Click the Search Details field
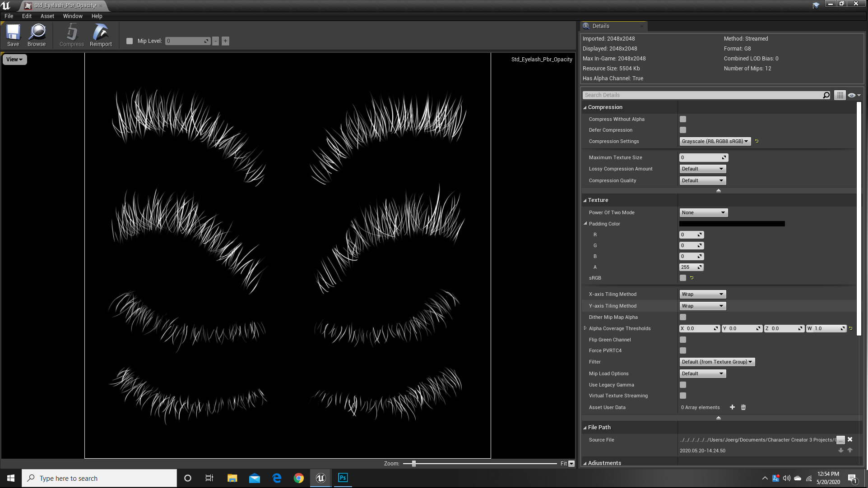Screen dimensions: 868x488 tap(702, 95)
